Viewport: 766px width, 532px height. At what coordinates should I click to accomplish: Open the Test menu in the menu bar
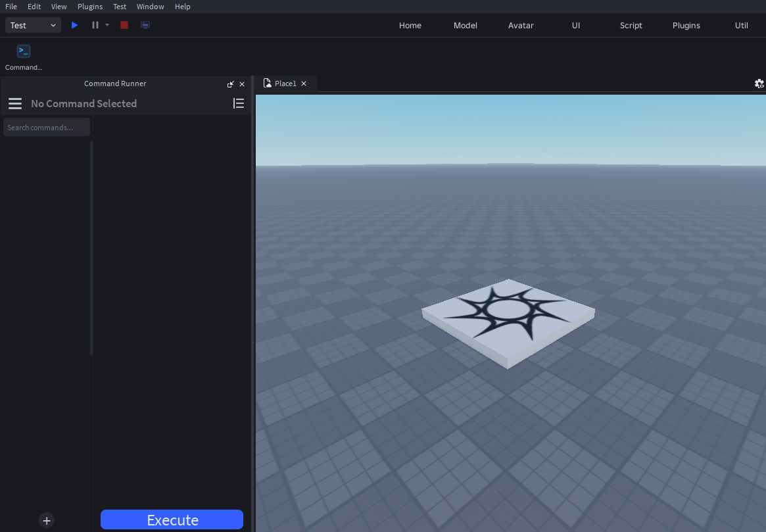[x=120, y=7]
